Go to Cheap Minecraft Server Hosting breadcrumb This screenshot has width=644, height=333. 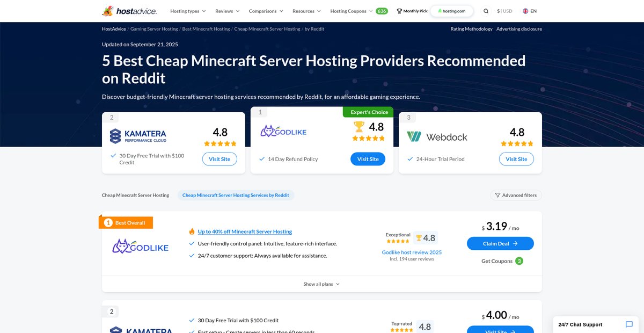(x=267, y=29)
